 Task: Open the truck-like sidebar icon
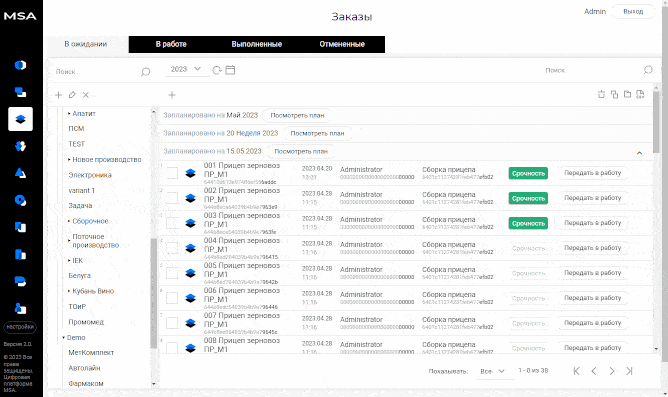[20, 281]
